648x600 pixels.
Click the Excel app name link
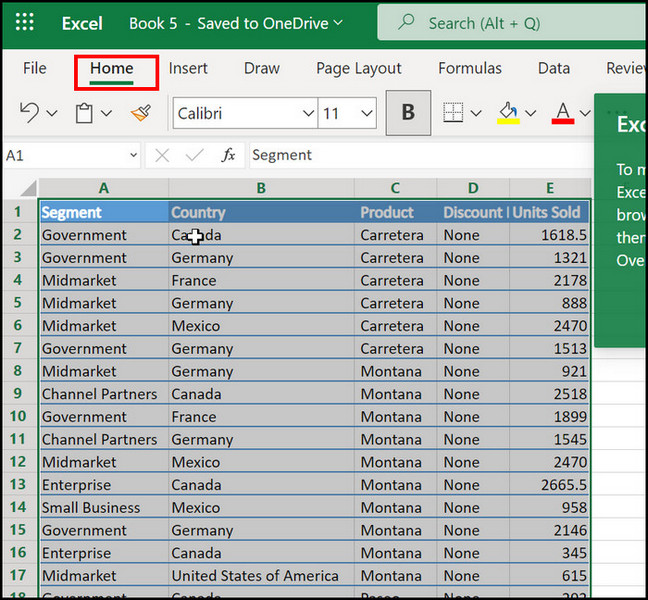point(82,24)
